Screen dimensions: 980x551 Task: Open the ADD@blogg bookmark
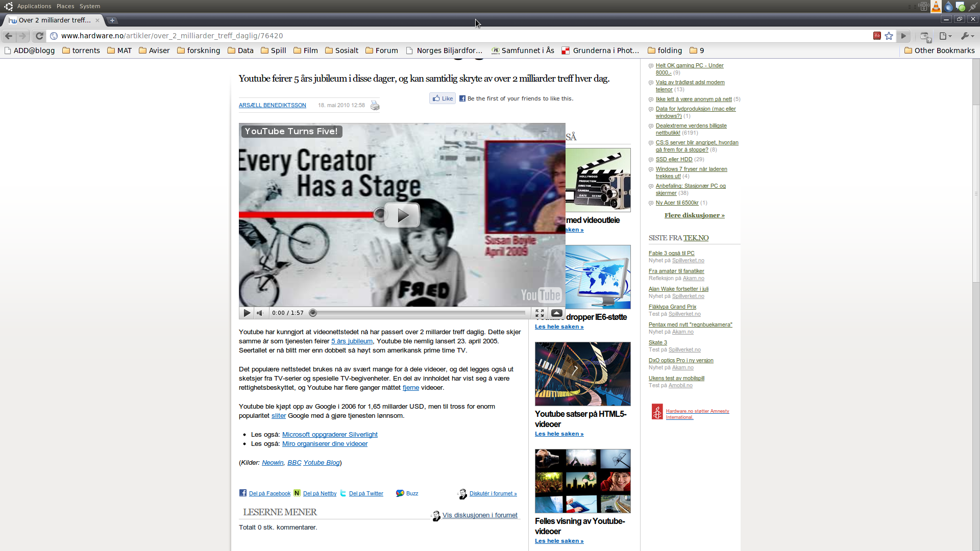29,51
